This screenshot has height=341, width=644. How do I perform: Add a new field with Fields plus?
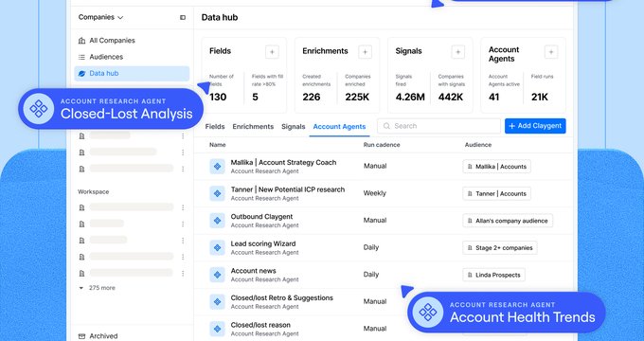[x=272, y=52]
